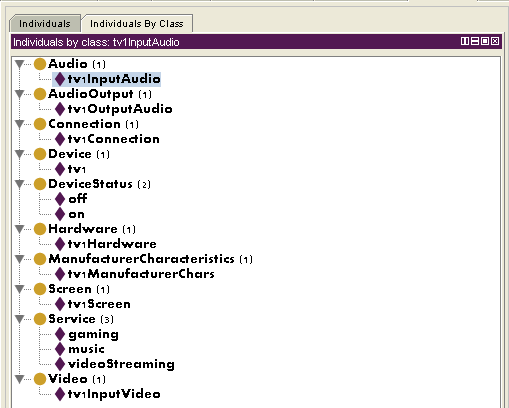Collapse the Audio class node
The width and height of the screenshot is (509, 408).
(x=20, y=64)
